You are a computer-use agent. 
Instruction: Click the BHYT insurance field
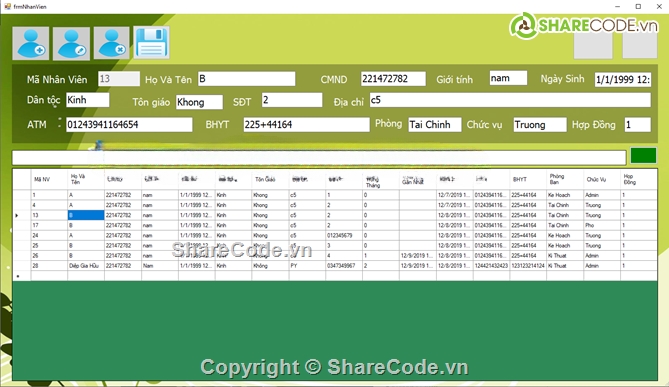tap(306, 125)
